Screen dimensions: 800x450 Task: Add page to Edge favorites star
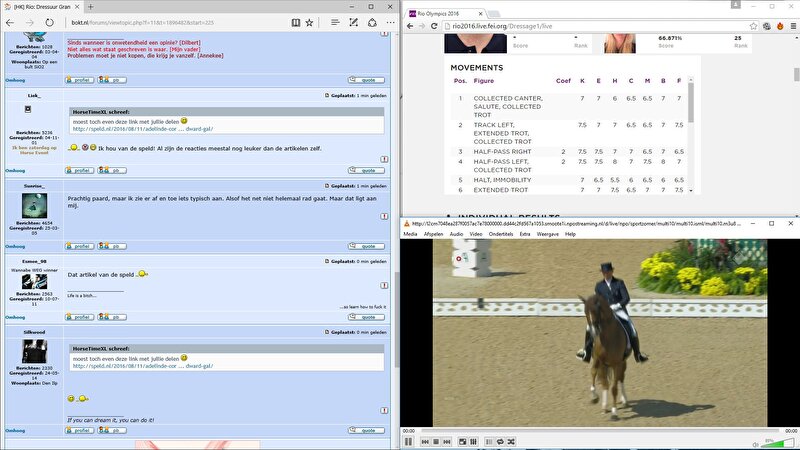click(309, 22)
